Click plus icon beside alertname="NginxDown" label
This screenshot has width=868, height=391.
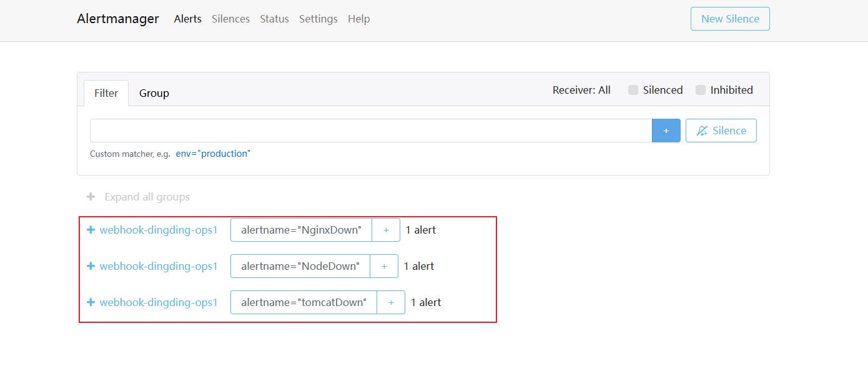pos(386,230)
